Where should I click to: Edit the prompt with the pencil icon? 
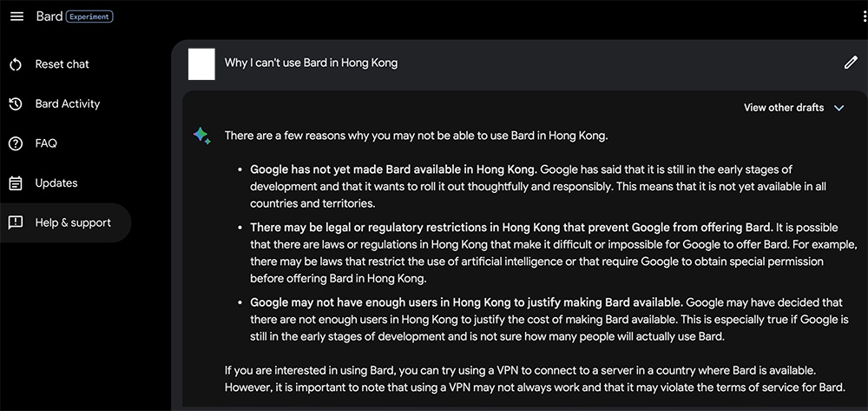click(851, 63)
